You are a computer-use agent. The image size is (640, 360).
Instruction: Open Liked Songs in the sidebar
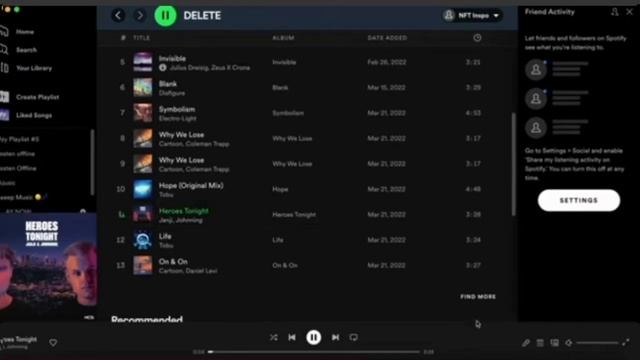(x=34, y=116)
